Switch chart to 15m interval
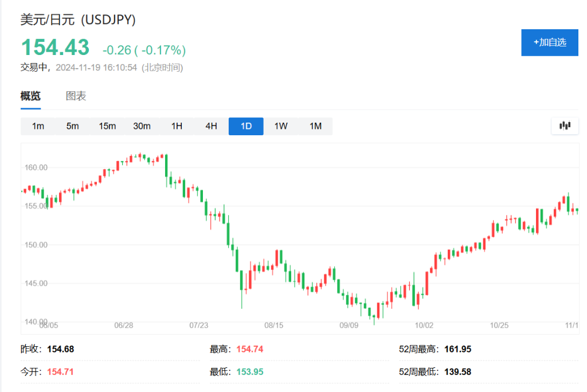 pyautogui.click(x=107, y=126)
